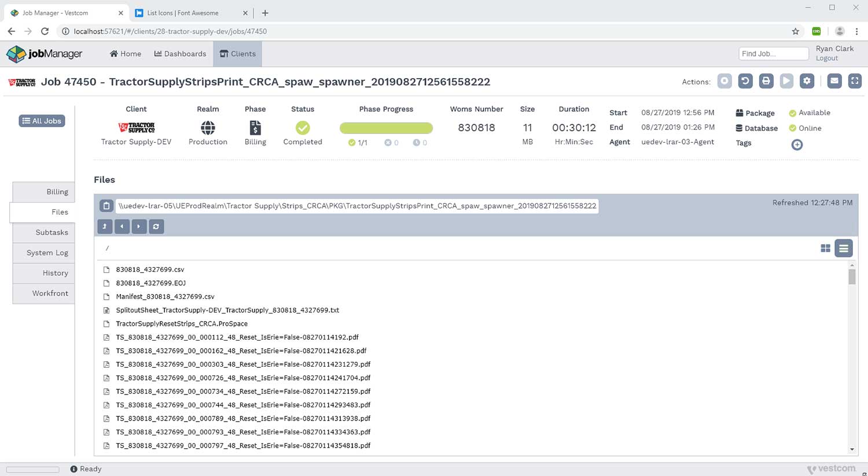Reload the browser page
The height and width of the screenshot is (476, 868).
point(45,31)
